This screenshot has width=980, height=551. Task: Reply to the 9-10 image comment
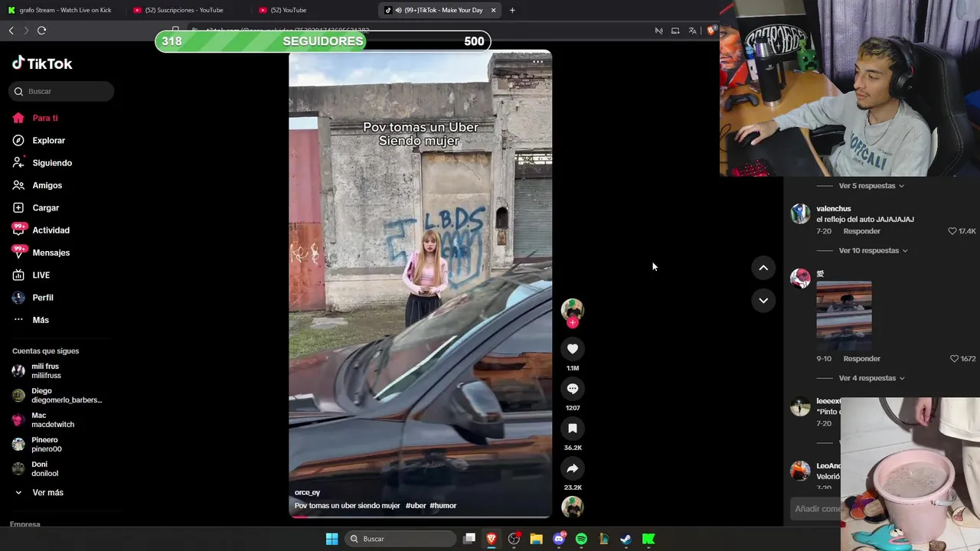861,359
